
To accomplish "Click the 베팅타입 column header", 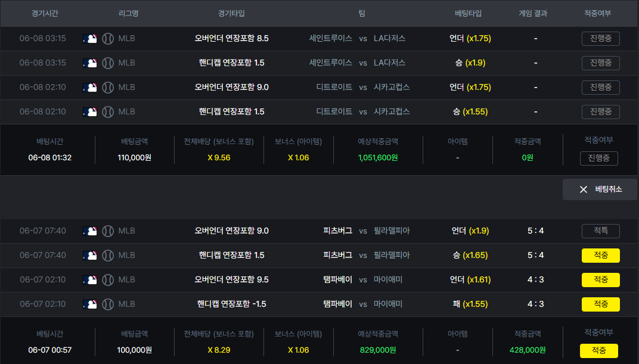I will [469, 14].
